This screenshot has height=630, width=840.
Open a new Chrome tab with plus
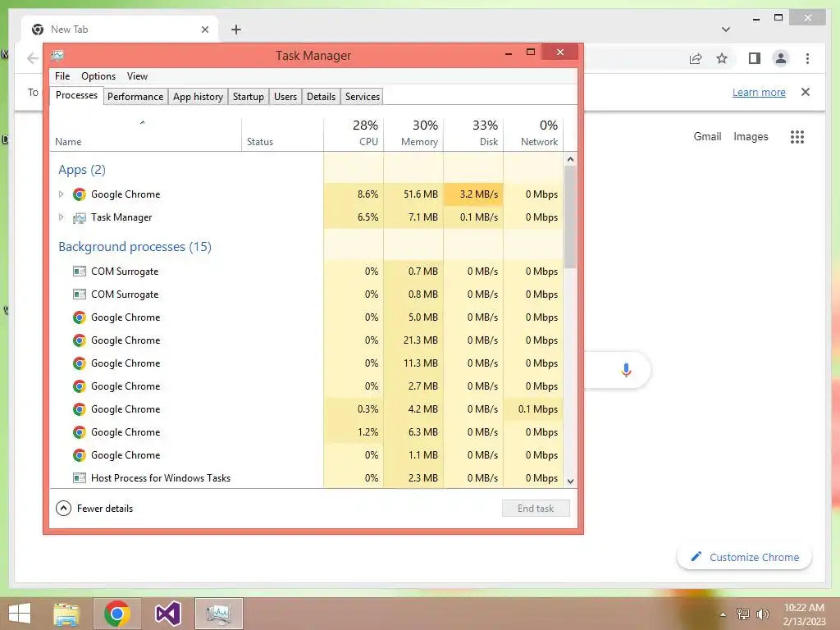[x=236, y=30]
